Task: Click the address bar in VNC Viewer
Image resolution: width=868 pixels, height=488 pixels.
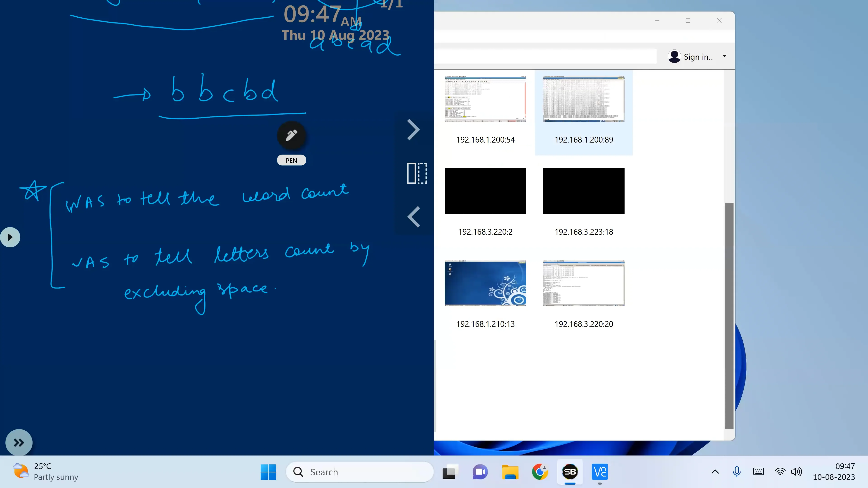Action: pyautogui.click(x=546, y=56)
